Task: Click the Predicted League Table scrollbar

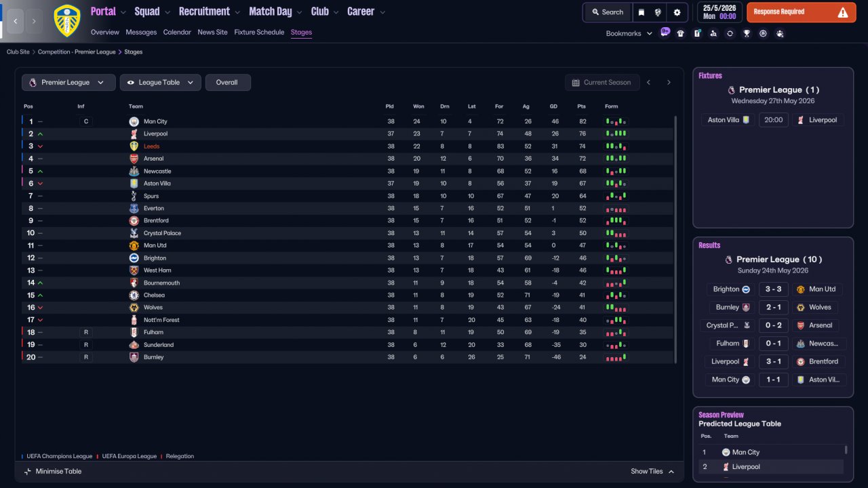Action: pos(846,449)
